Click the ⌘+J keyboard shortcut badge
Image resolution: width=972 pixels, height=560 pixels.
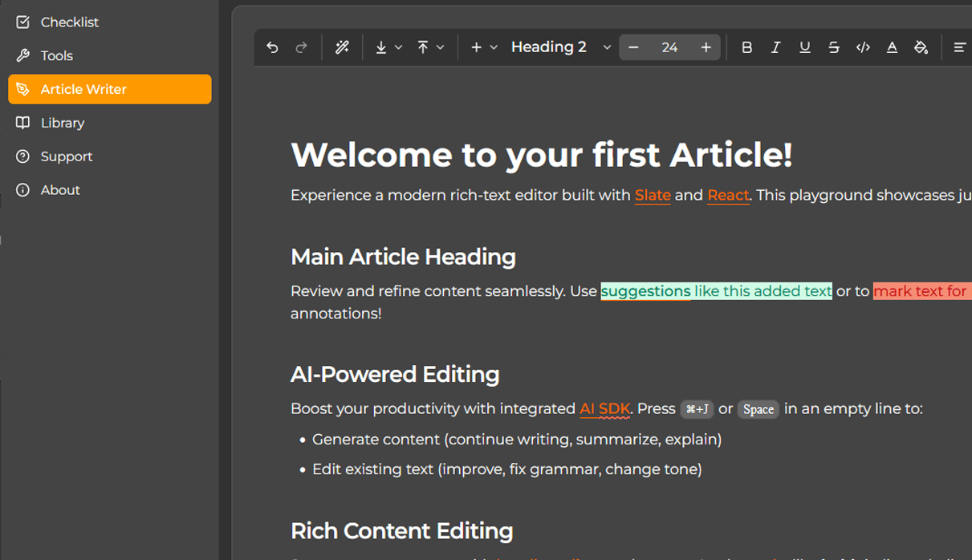[697, 409]
